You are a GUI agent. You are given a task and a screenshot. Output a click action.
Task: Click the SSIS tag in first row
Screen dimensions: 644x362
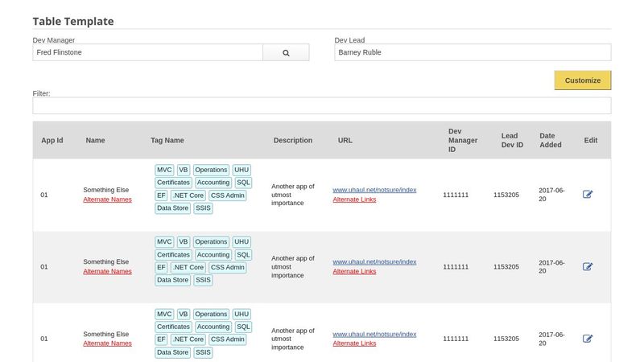coord(204,208)
